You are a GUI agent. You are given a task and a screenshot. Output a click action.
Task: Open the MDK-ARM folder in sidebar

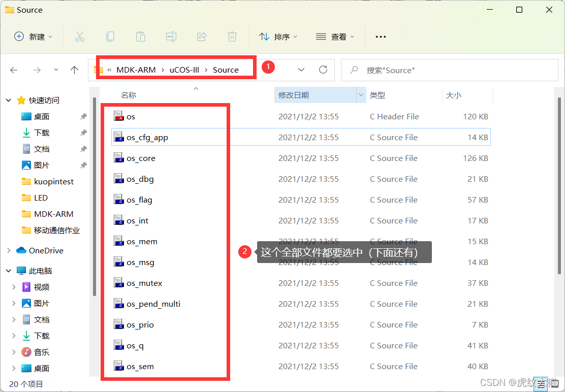(54, 214)
